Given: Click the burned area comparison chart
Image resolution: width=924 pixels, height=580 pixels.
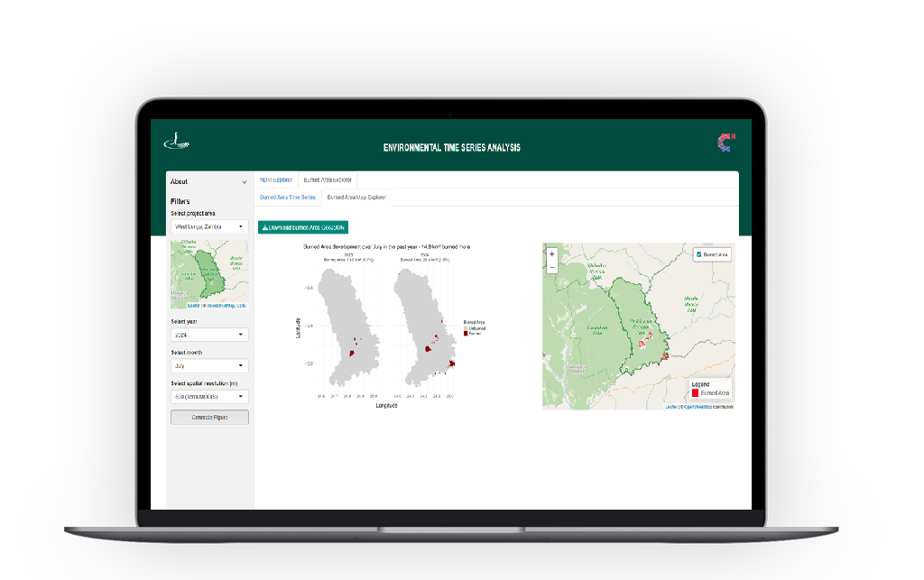Looking at the screenshot, I should click(x=390, y=327).
